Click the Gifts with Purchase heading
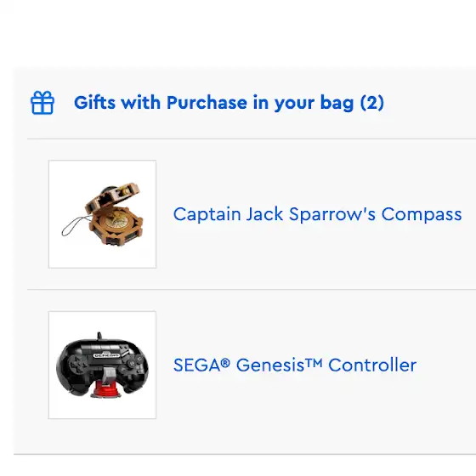The width and height of the screenshot is (476, 476). pos(229,103)
